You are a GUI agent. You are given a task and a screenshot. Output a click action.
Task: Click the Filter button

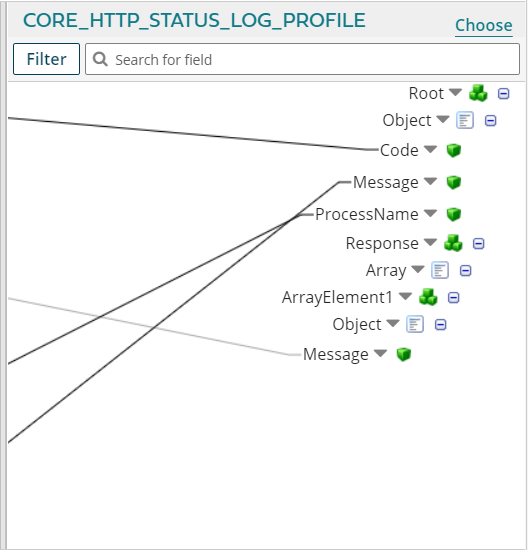[46, 59]
